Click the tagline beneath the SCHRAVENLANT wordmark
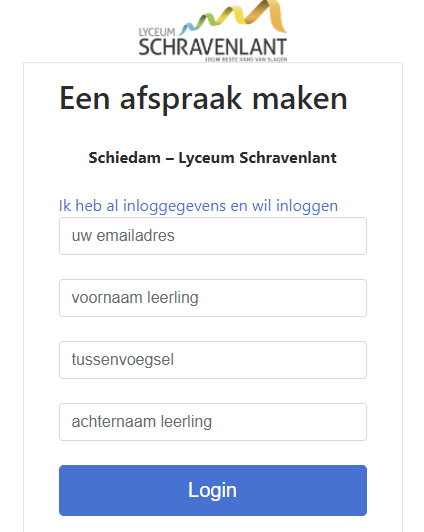 point(246,59)
